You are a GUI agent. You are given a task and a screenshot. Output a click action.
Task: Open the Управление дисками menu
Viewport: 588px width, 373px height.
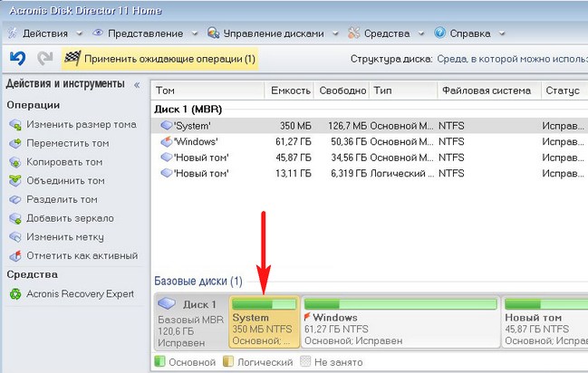point(274,33)
